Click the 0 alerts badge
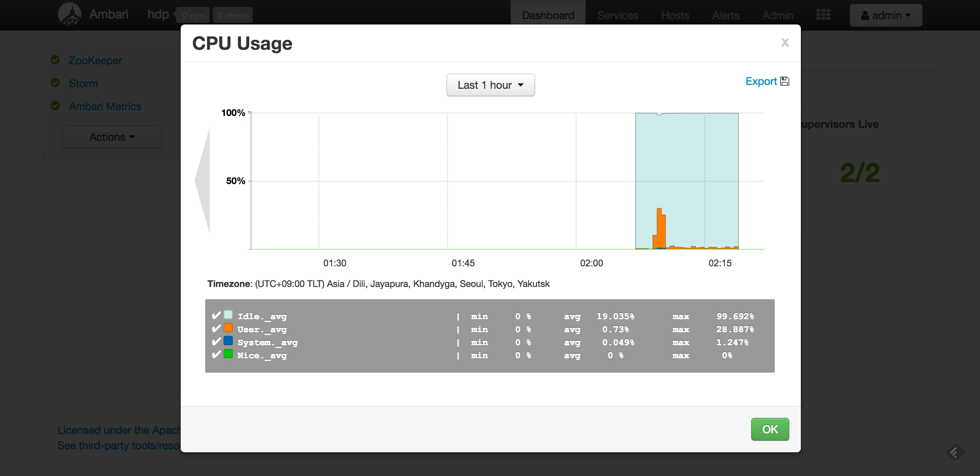Viewport: 980px width, 476px height. pos(233,15)
